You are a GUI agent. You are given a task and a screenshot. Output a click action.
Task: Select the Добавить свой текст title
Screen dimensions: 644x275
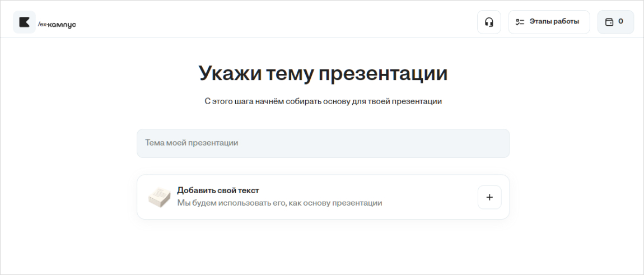(218, 190)
